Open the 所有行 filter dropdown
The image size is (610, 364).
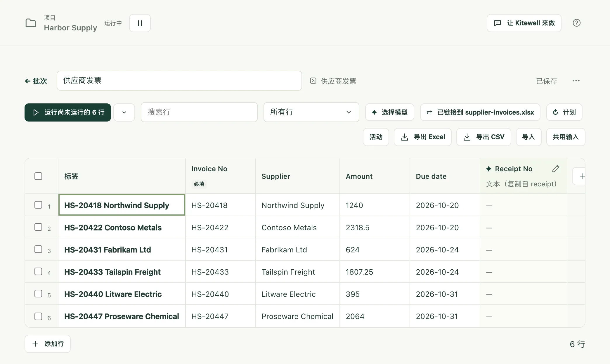click(x=311, y=112)
